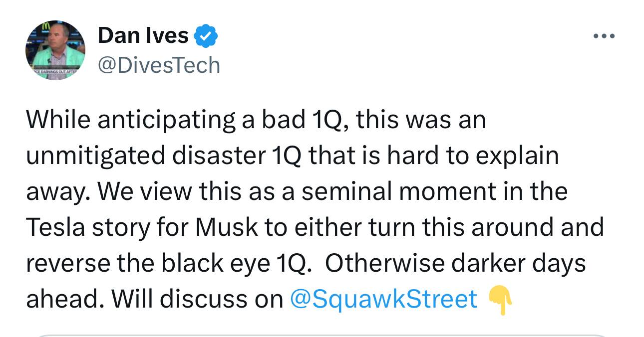This screenshot has width=644, height=337.
Task: Click the phrase "unmitigated disaster"
Action: tap(146, 157)
